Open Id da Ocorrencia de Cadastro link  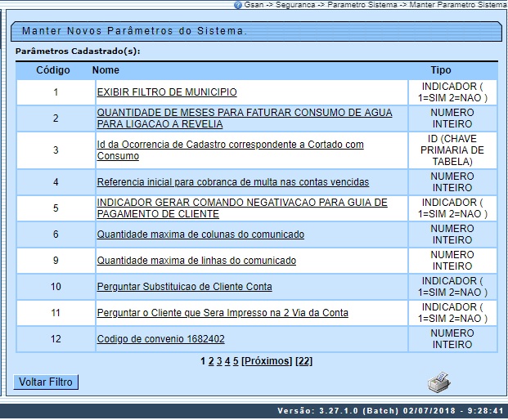[231, 150]
